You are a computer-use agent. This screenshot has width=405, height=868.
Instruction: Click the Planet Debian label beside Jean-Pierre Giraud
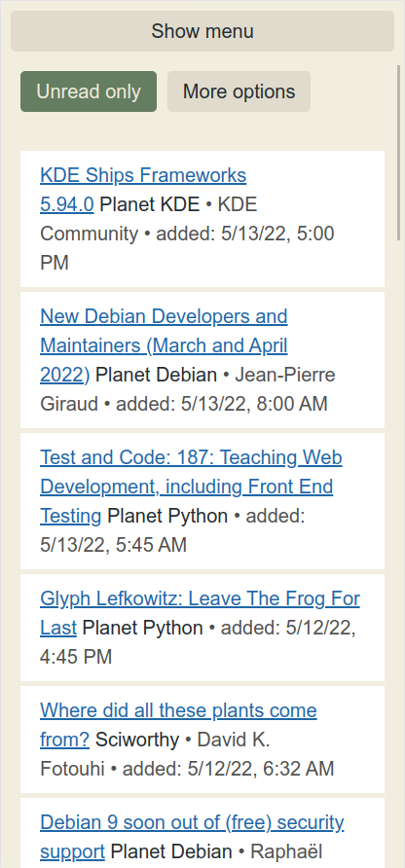(156, 375)
